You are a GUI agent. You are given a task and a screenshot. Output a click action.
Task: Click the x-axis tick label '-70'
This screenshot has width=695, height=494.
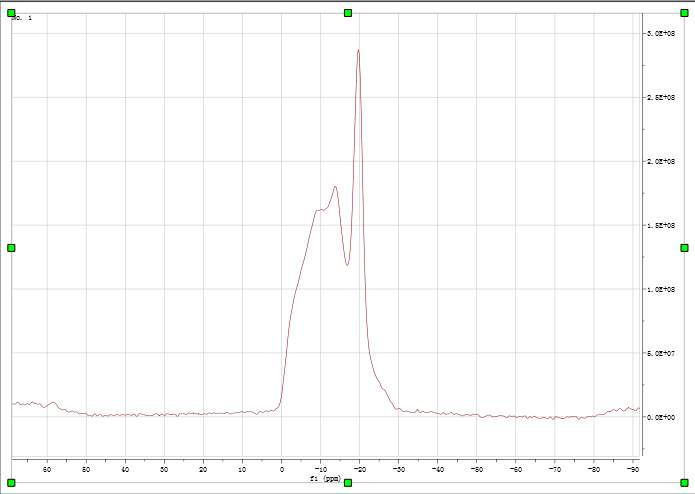[x=554, y=470]
